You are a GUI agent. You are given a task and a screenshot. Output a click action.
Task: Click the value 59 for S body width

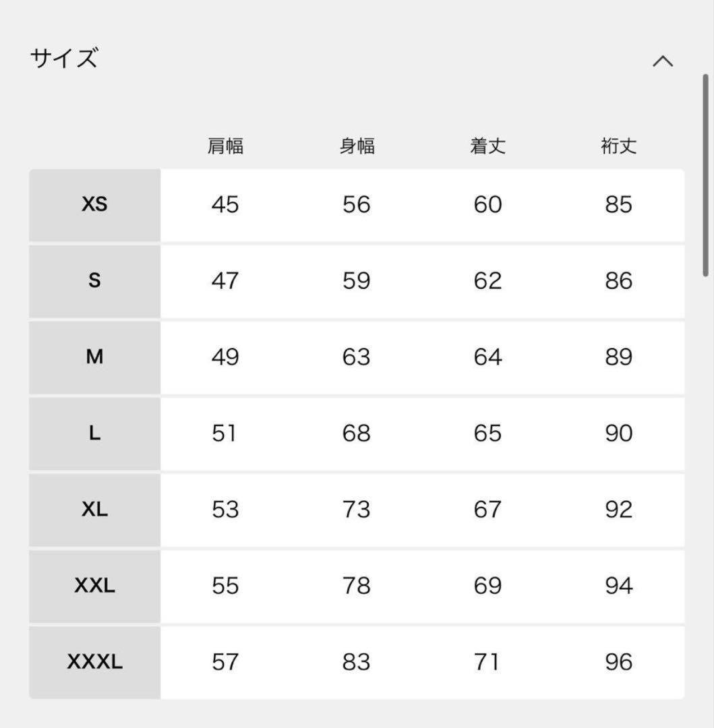coord(357,281)
